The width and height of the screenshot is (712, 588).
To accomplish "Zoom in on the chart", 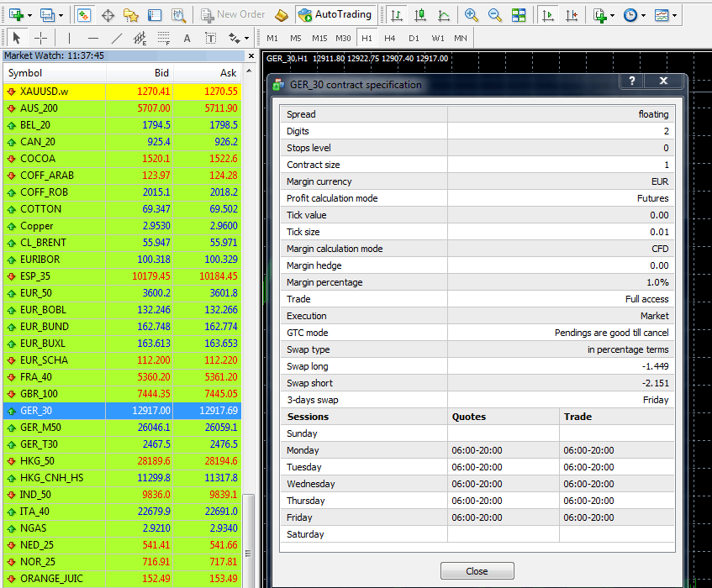I will 472,15.
